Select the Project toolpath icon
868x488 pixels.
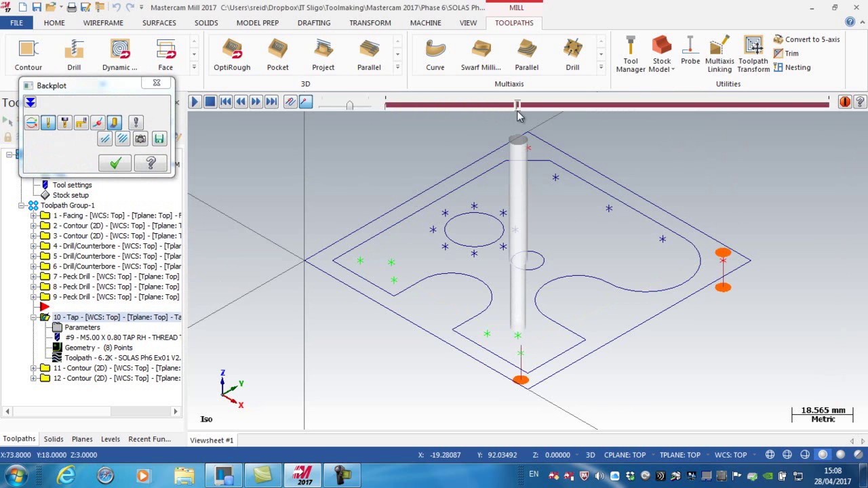[323, 54]
